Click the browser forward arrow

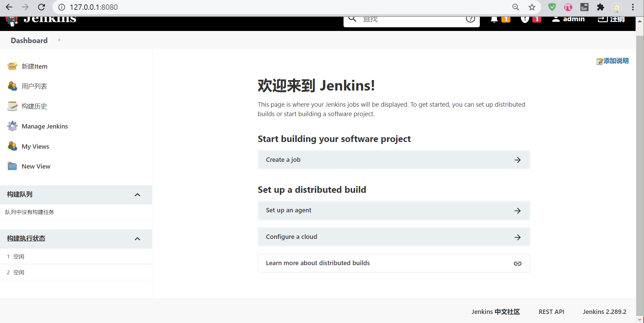point(25,7)
